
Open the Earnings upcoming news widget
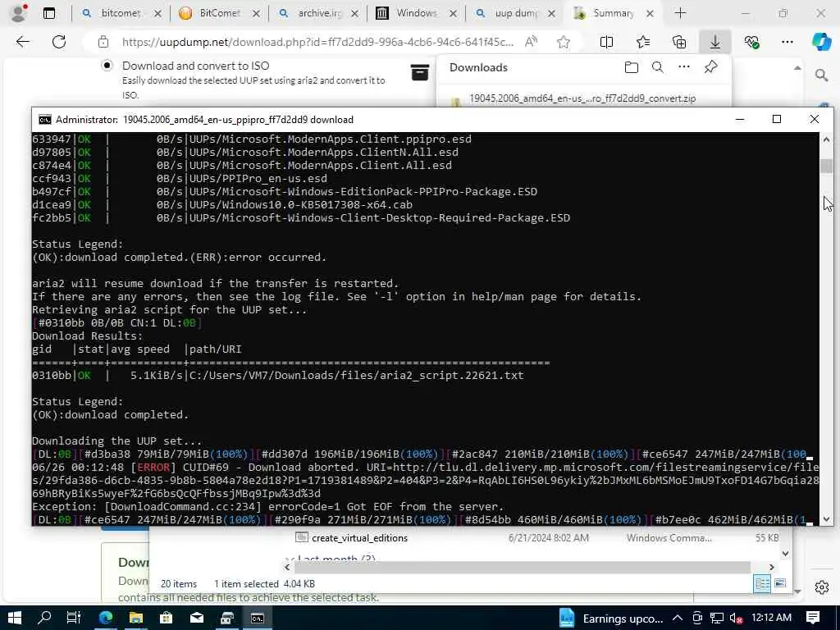pos(610,619)
